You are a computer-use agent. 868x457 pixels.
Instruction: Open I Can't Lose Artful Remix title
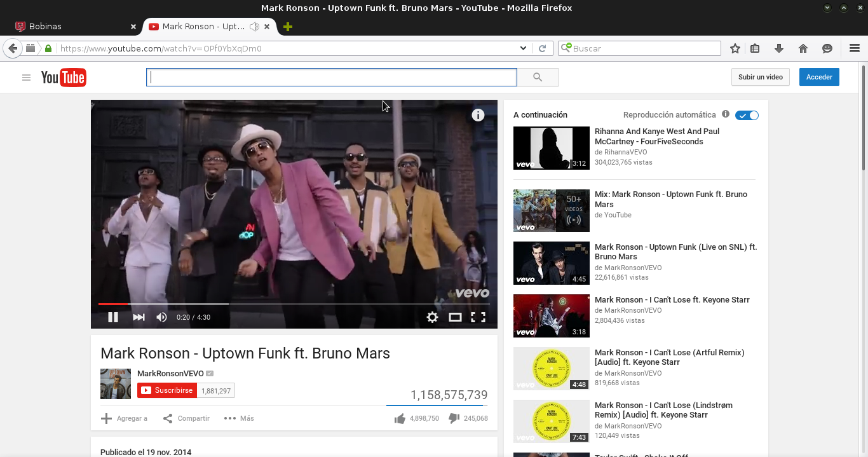point(670,357)
